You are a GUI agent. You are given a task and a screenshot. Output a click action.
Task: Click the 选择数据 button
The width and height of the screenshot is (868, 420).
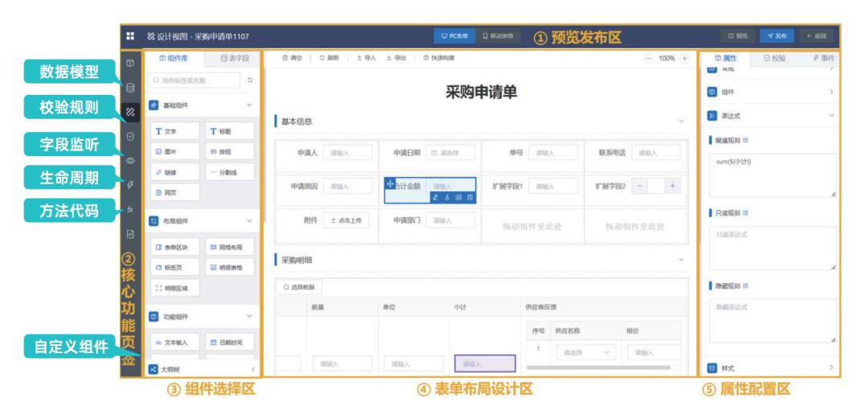click(x=299, y=286)
